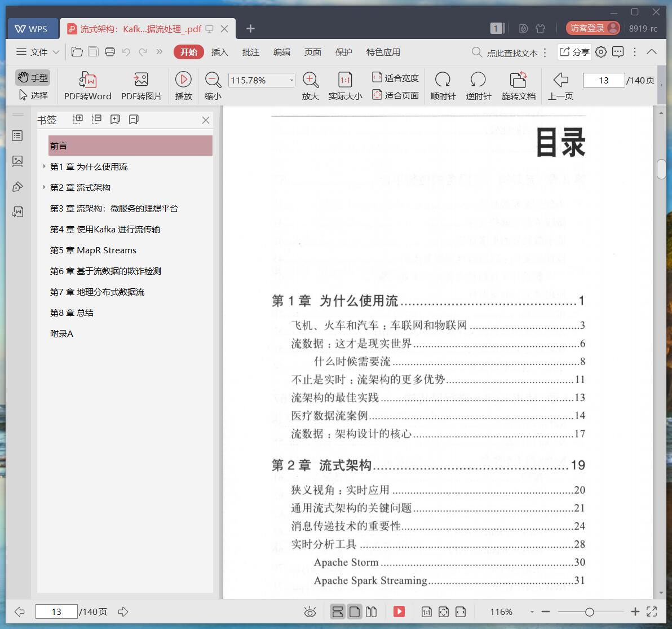Go to next page arrow in status bar
672x629 pixels.
(123, 612)
